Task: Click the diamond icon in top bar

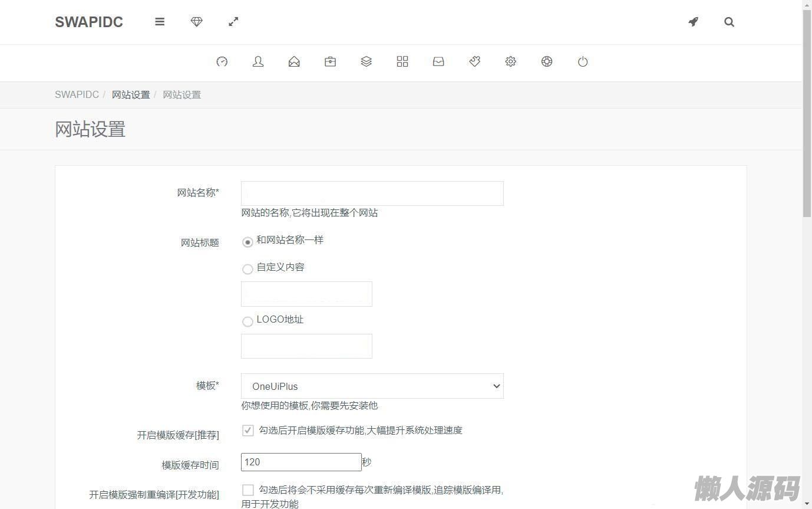Action: [x=197, y=22]
